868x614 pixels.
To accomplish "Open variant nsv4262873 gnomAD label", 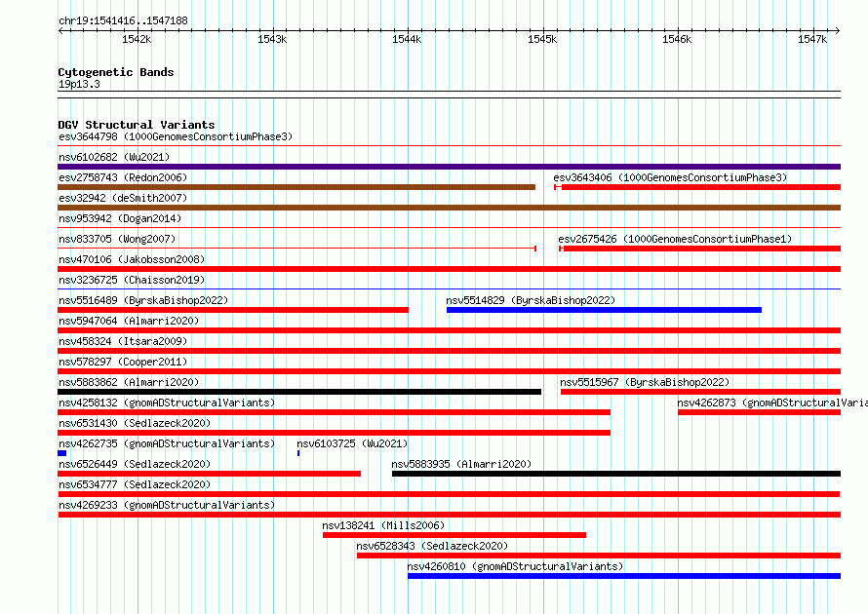I will click(772, 403).
